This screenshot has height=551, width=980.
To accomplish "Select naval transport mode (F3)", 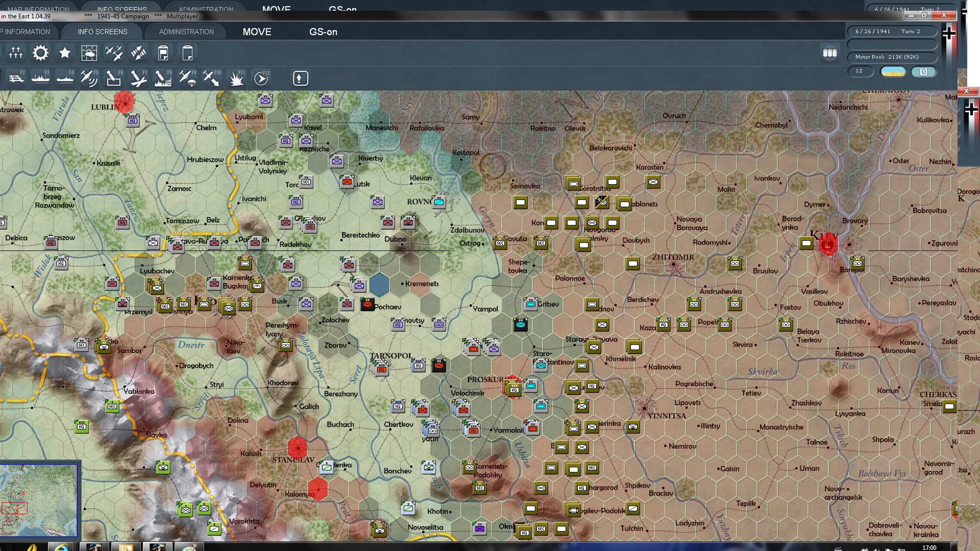I will [x=41, y=78].
